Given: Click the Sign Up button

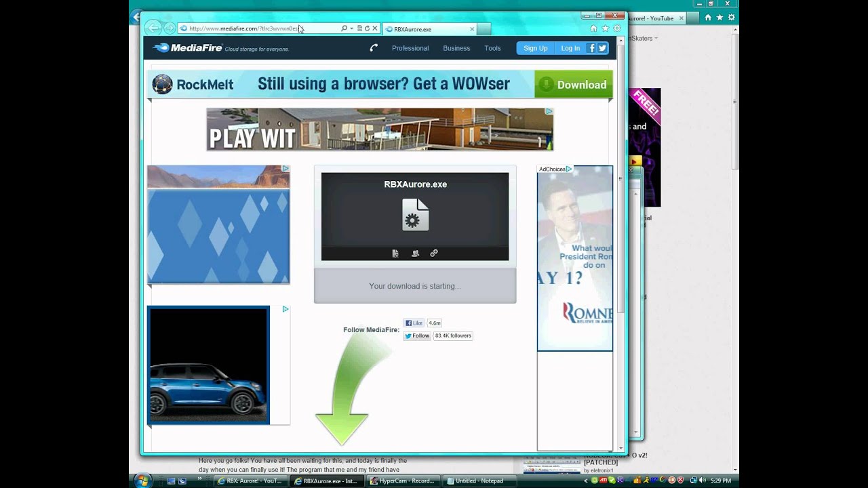Looking at the screenshot, I should (535, 48).
